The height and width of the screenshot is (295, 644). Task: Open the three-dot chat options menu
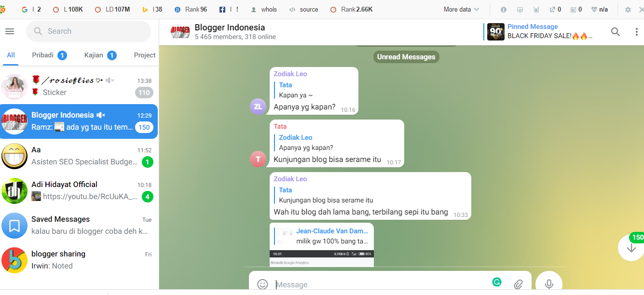pos(636,32)
